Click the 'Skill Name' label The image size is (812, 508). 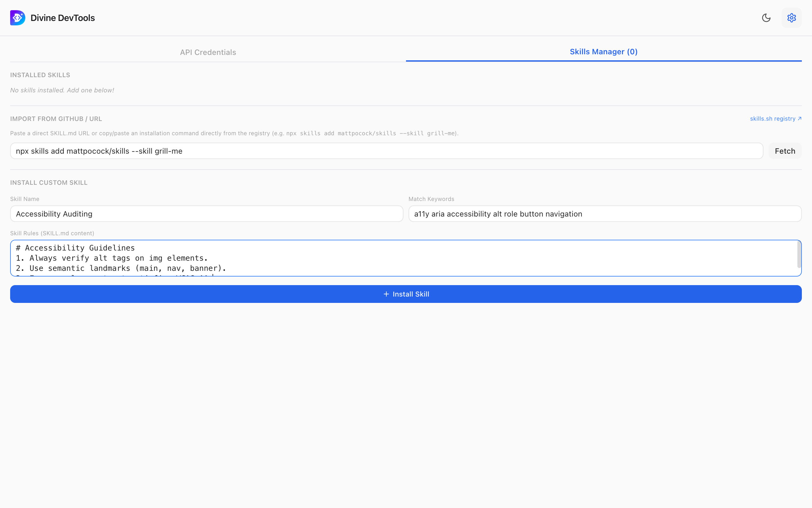click(x=24, y=199)
